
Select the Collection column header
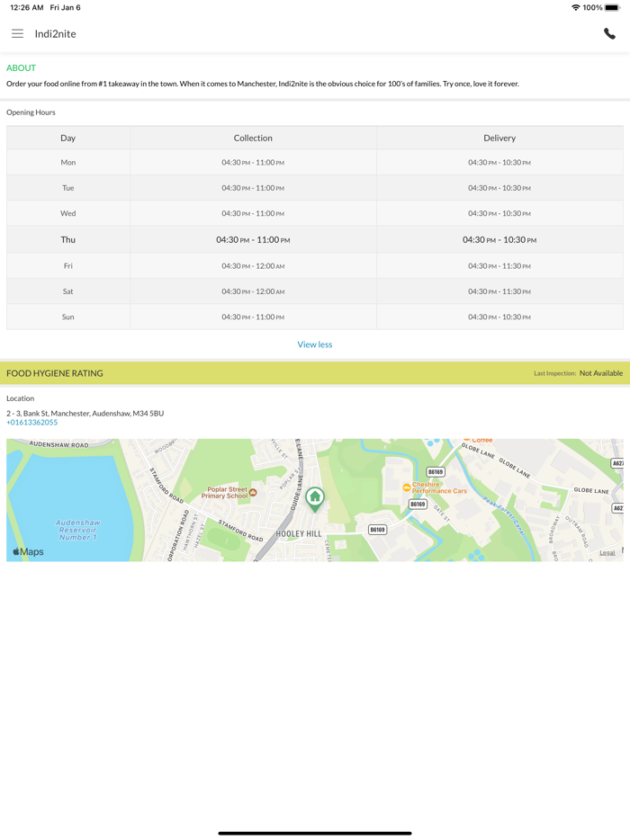tap(253, 138)
